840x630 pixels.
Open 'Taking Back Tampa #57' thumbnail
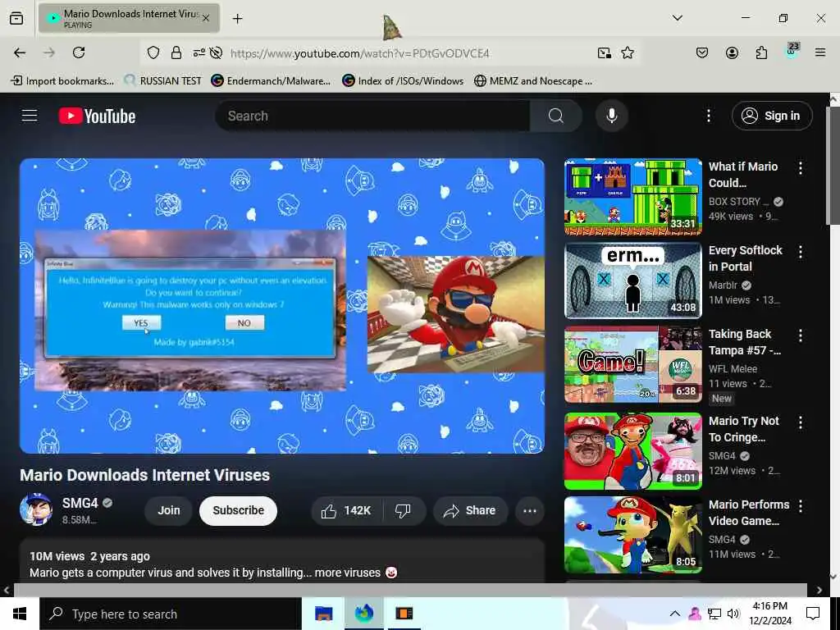(x=633, y=364)
